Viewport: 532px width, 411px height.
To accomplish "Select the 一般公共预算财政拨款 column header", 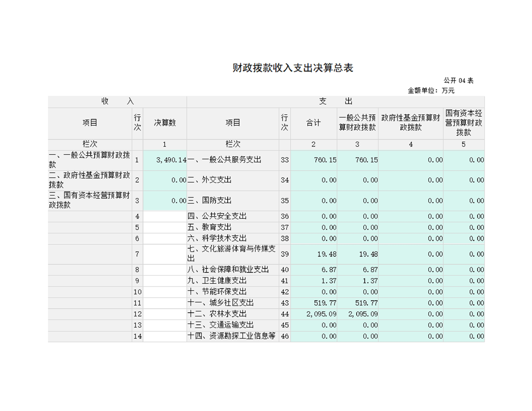I will click(358, 123).
